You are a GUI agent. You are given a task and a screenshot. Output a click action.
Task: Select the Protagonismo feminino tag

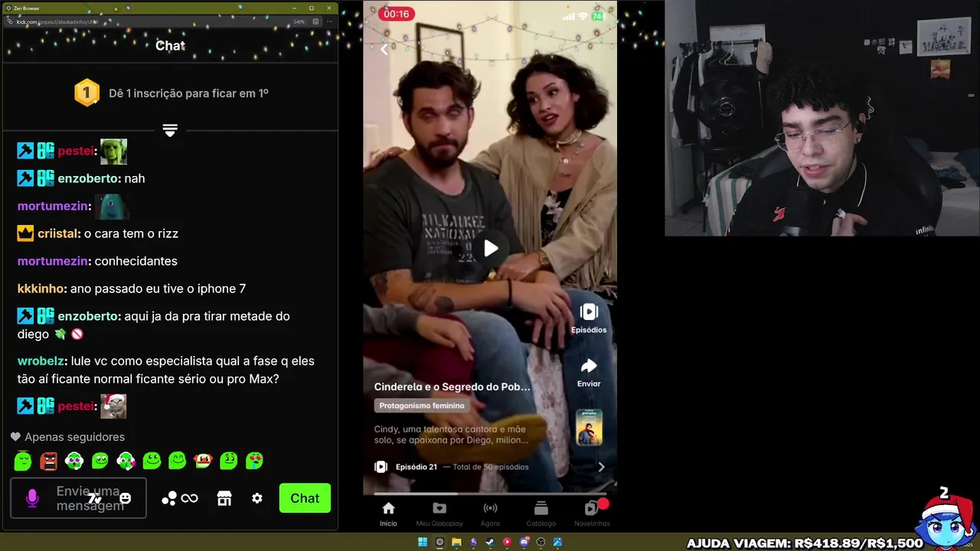[x=422, y=406]
